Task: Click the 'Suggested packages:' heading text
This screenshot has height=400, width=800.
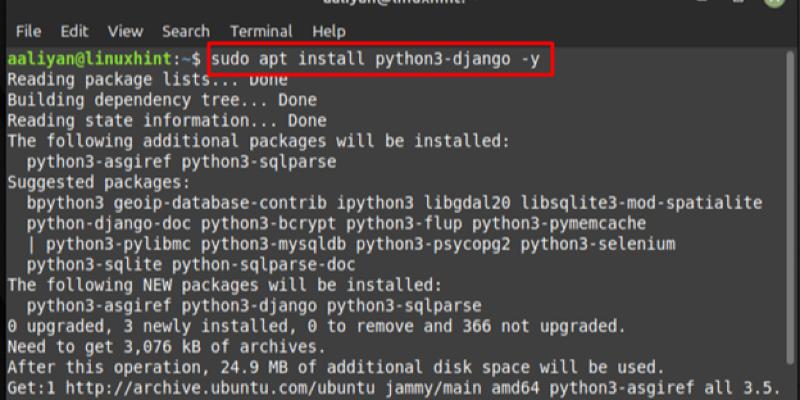Action: pos(98,182)
